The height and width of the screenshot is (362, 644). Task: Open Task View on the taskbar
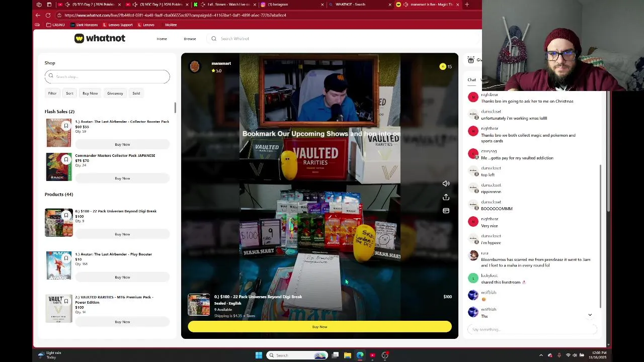(x=335, y=355)
